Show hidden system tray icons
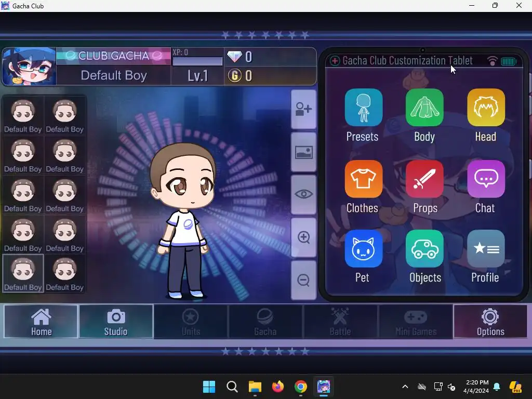 point(405,387)
